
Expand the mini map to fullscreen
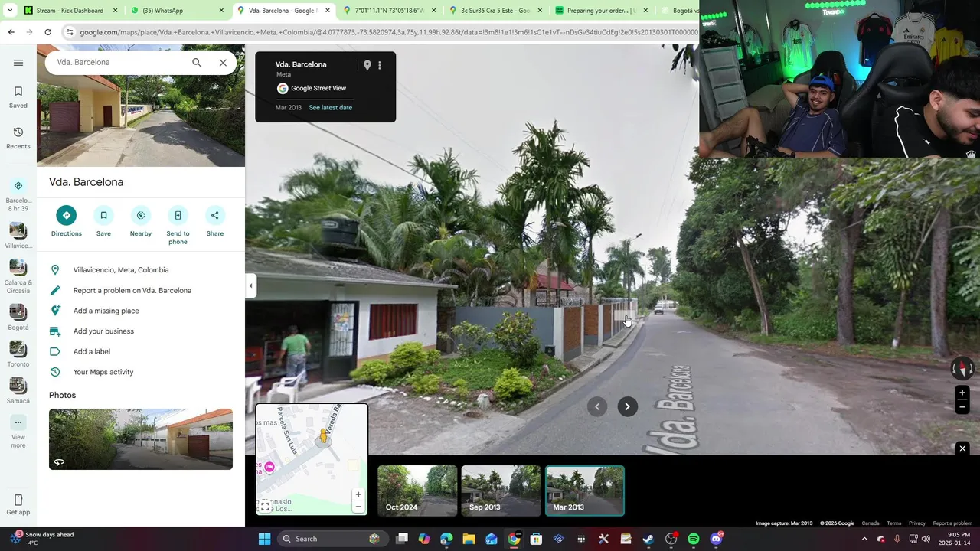(x=265, y=507)
